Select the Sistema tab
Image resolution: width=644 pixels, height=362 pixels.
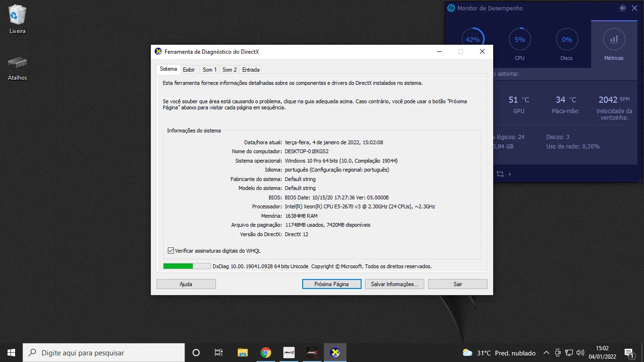[x=168, y=69]
